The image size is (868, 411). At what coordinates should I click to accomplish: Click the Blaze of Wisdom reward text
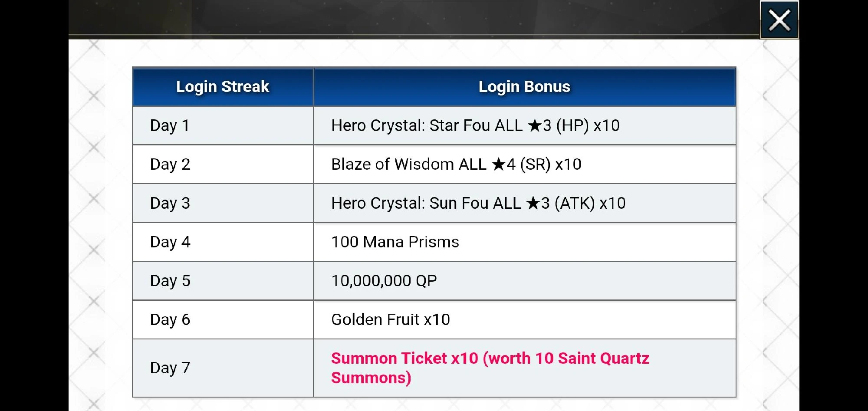pyautogui.click(x=456, y=164)
